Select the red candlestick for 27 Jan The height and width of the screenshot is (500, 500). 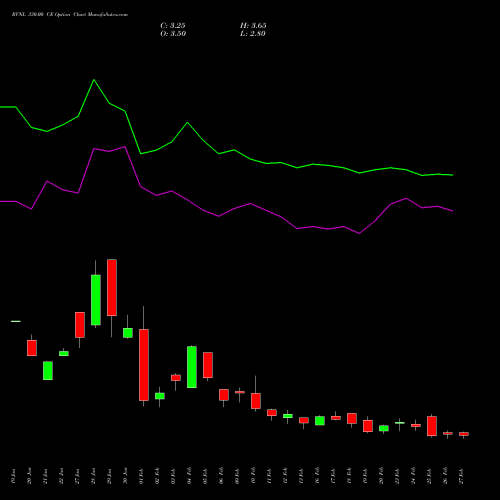tap(80, 325)
